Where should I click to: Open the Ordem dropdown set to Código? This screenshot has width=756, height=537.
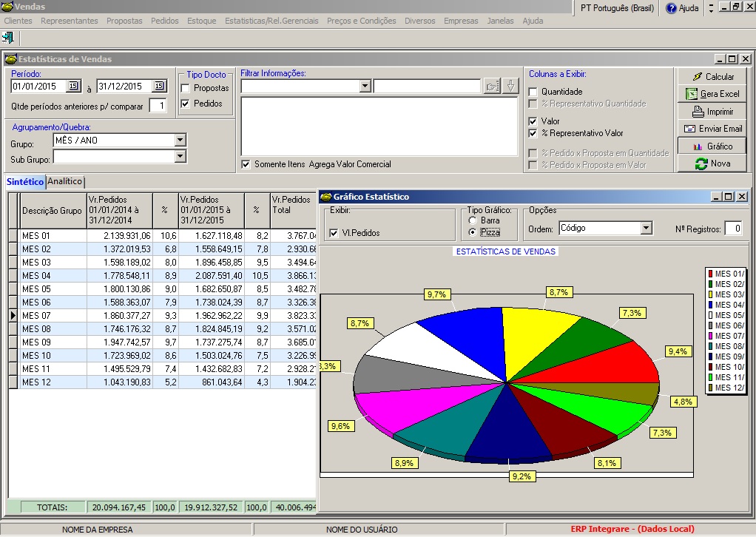click(x=646, y=228)
